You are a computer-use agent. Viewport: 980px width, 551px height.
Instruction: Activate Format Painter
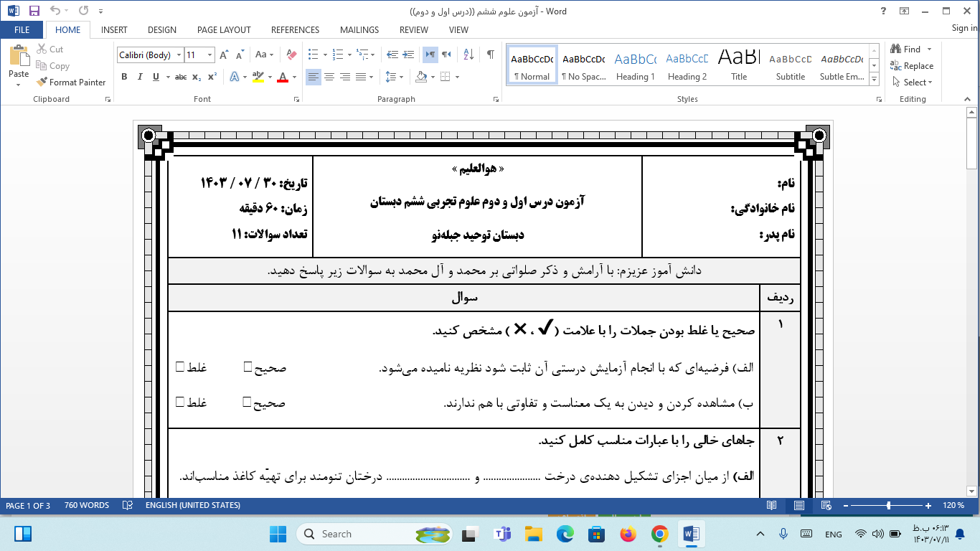point(71,83)
